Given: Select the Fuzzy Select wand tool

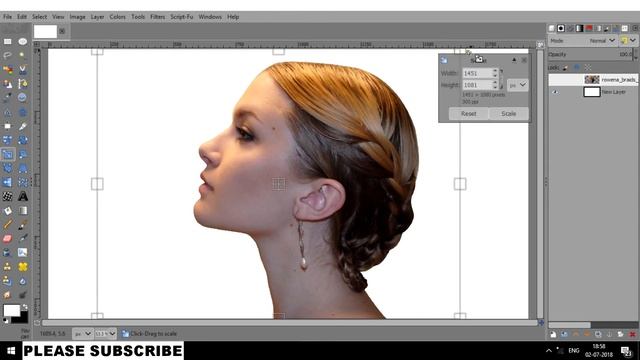Looking at the screenshot, I should coord(23,55).
